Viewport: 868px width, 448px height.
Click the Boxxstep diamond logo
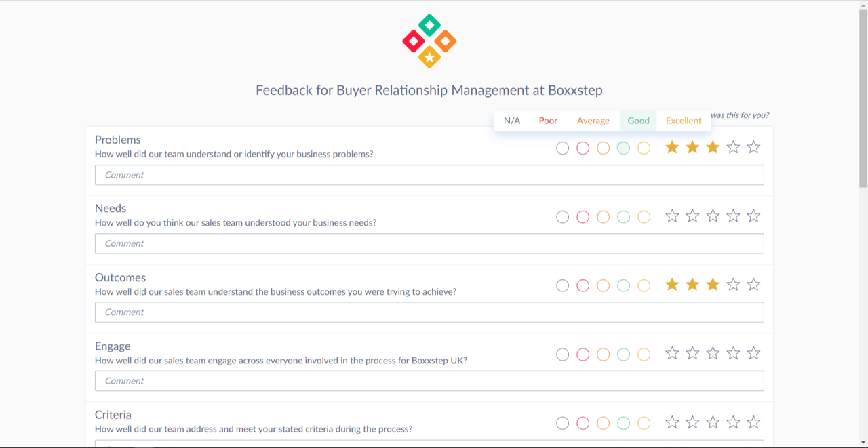pos(429,41)
